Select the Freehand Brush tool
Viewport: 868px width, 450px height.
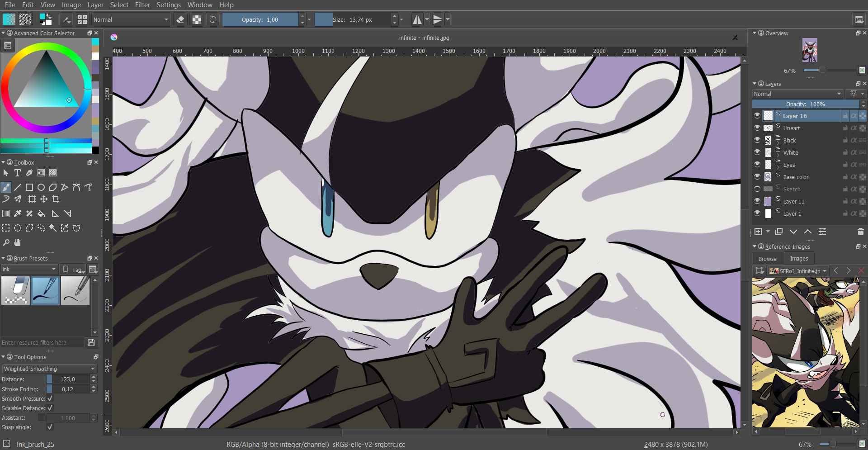6,187
